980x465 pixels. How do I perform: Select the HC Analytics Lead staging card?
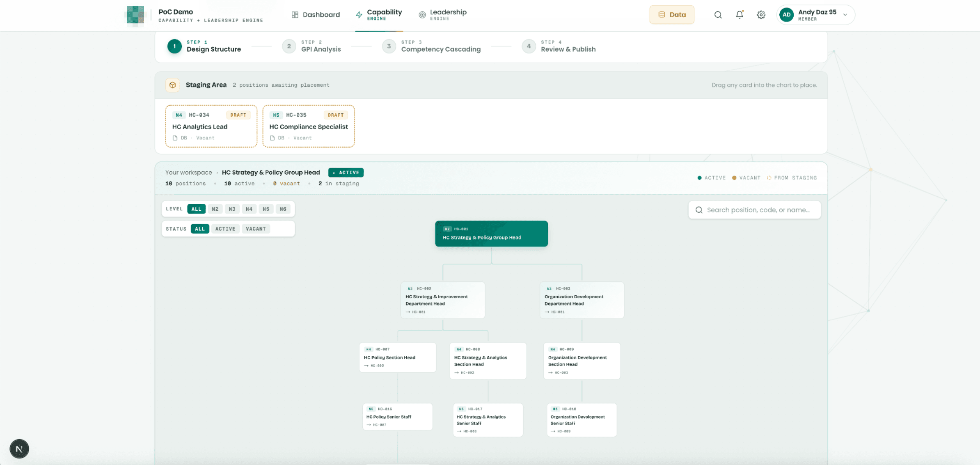pos(211,126)
